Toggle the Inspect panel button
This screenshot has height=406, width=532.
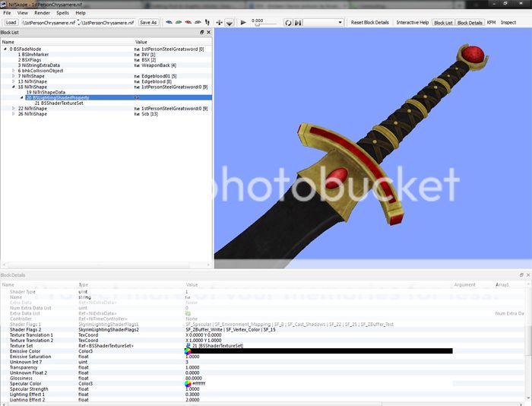508,22
